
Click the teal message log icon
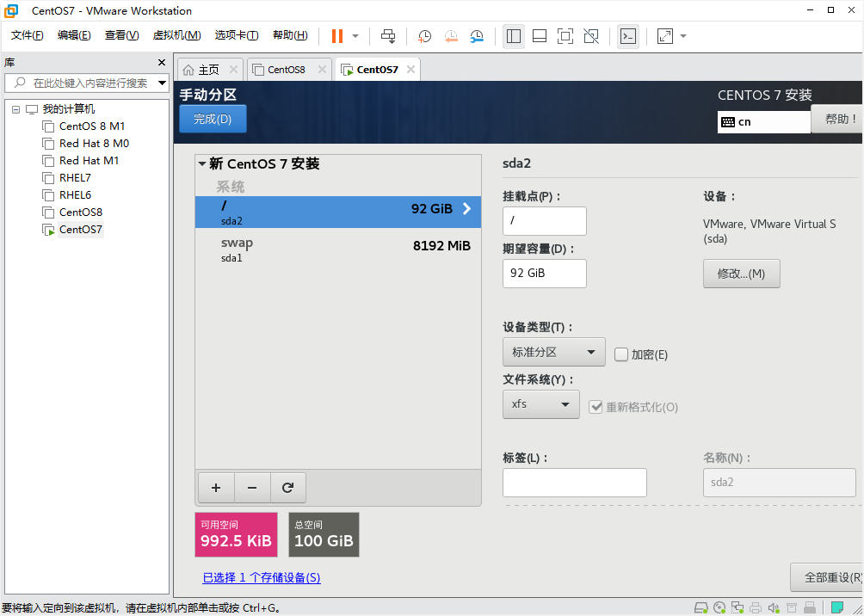837,607
